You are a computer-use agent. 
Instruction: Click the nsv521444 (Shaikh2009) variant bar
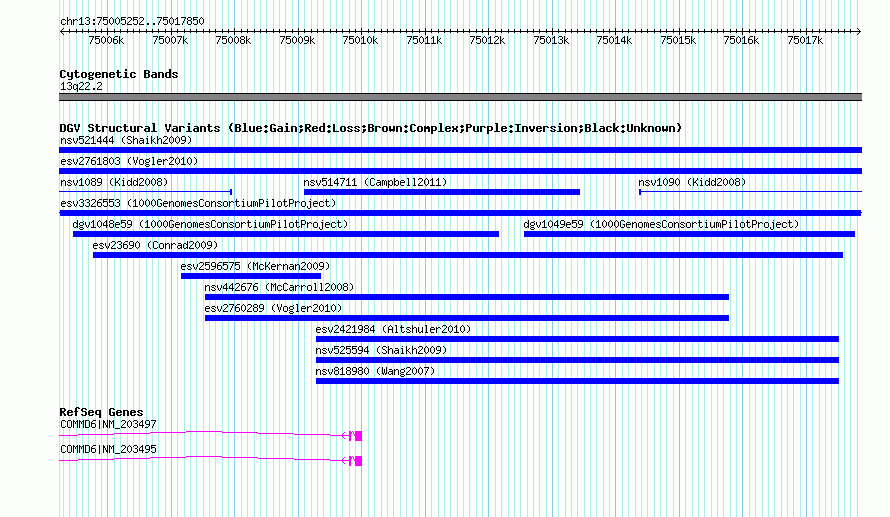tap(460, 150)
